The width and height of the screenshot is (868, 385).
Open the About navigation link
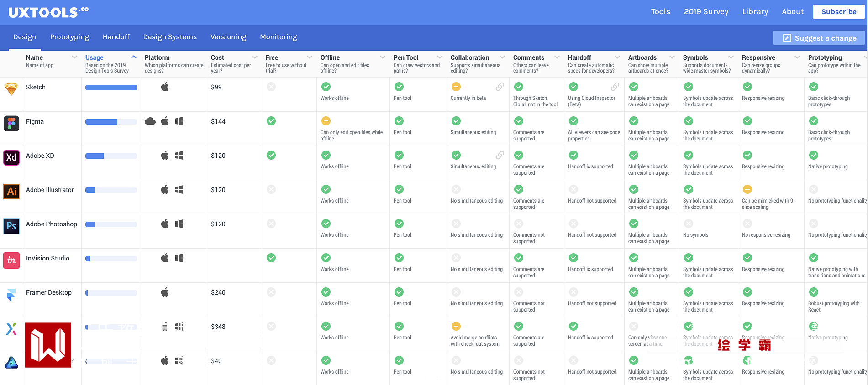793,12
